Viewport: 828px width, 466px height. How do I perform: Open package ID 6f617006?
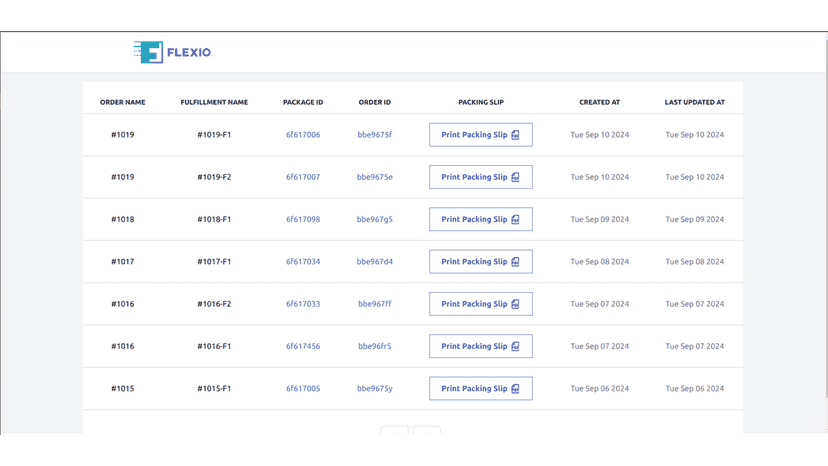(303, 135)
